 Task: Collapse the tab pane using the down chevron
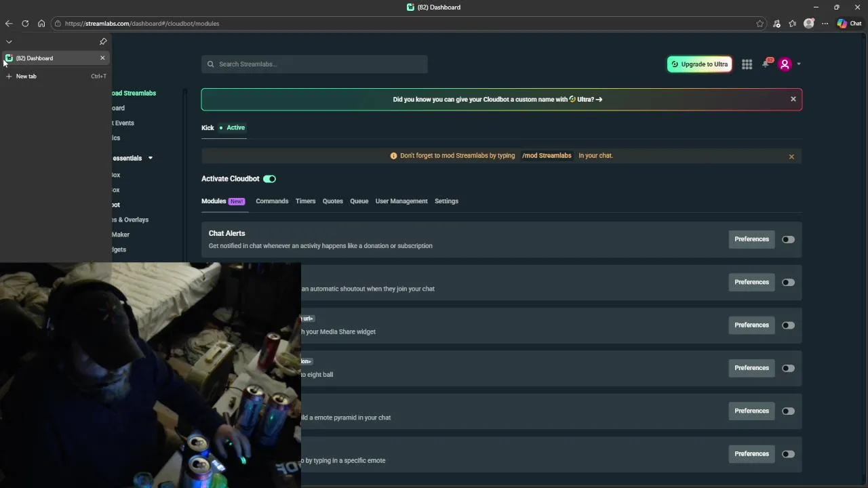9,41
